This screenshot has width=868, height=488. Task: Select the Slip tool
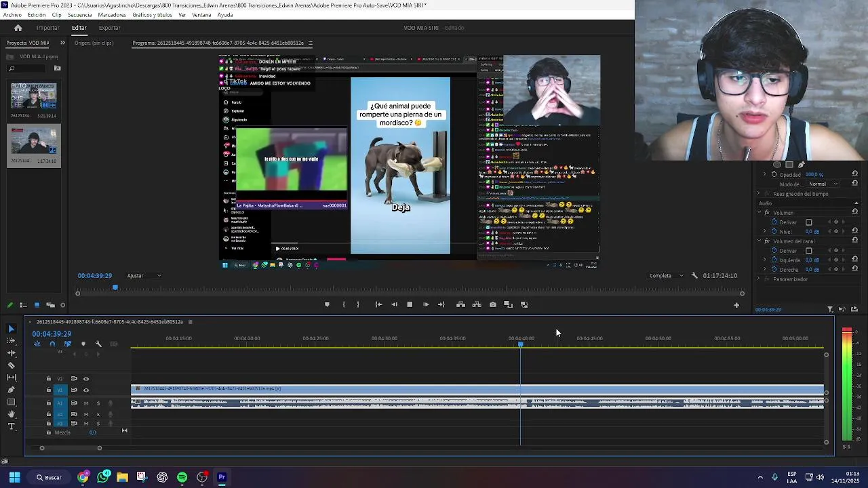tap(11, 378)
